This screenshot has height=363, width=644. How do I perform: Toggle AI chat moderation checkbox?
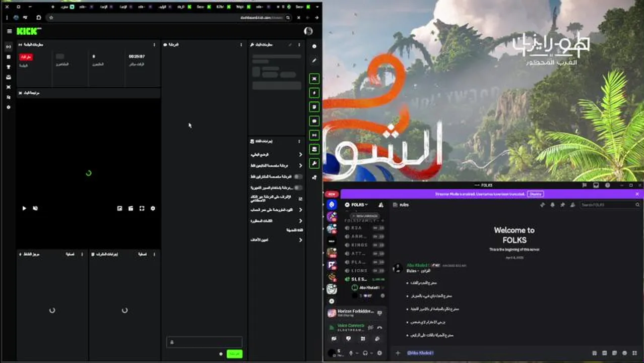(x=300, y=199)
